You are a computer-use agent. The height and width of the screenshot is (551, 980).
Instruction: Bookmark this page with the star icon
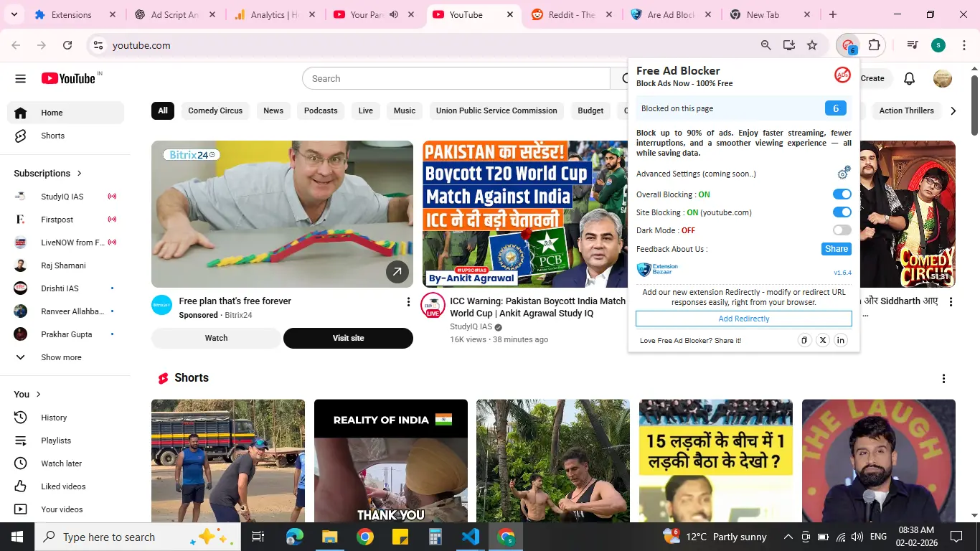coord(812,45)
